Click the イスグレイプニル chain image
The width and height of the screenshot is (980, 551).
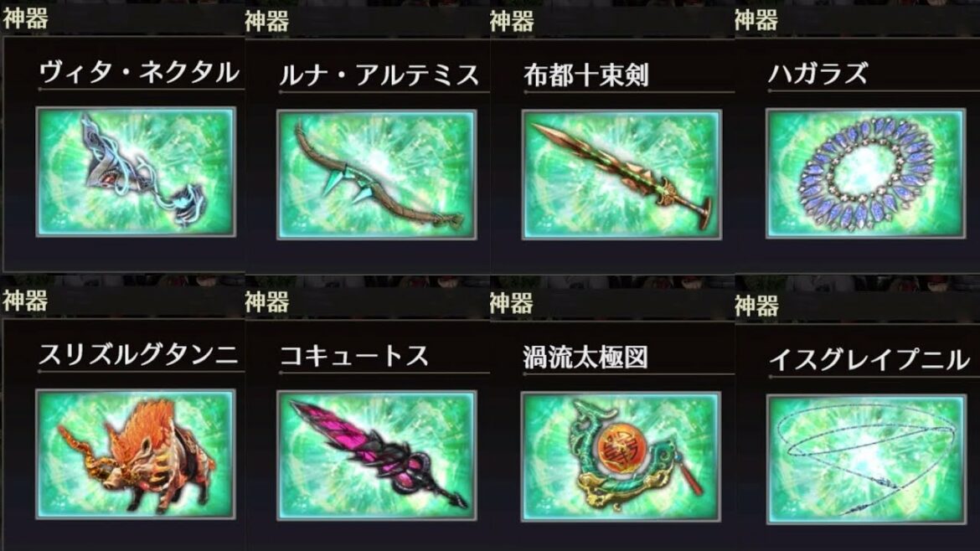866,460
